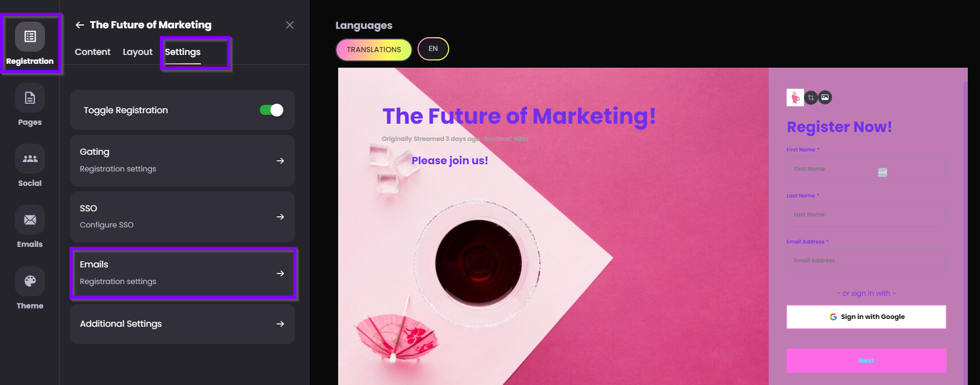
Task: Open the Theme palette section
Action: (30, 288)
